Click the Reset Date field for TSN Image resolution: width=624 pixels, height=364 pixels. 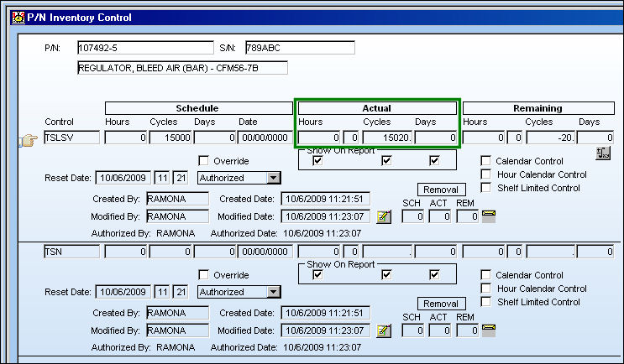coord(123,292)
